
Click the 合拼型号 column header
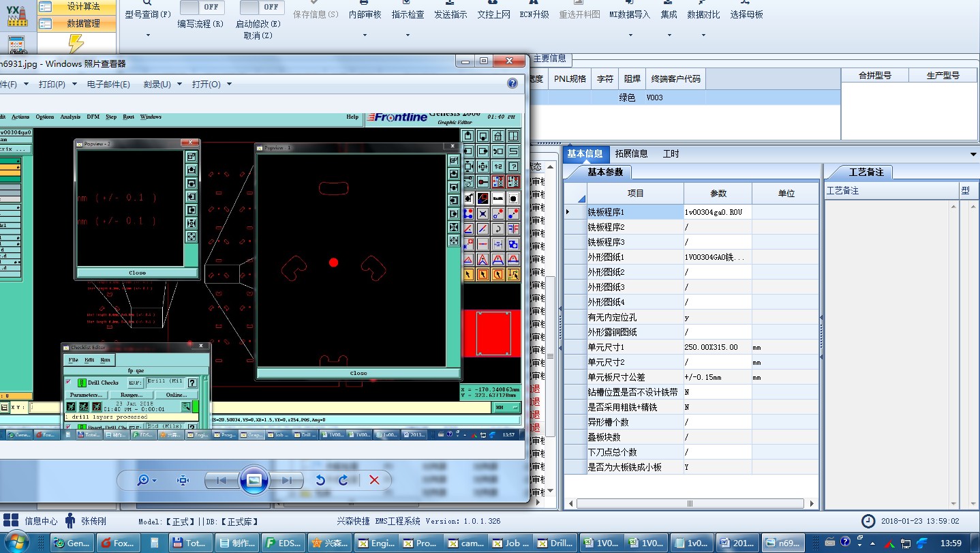click(875, 75)
